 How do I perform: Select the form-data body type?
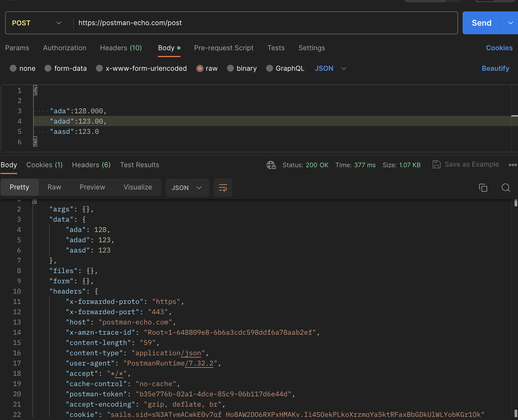pos(65,68)
